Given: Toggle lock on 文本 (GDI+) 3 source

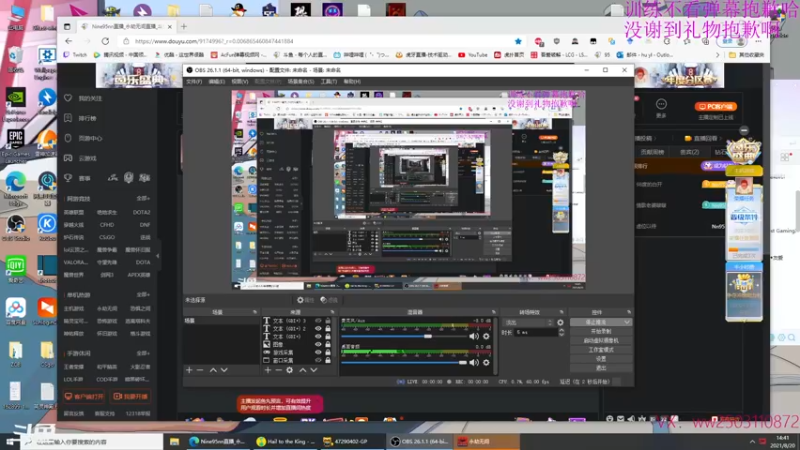Looking at the screenshot, I should 328,321.
